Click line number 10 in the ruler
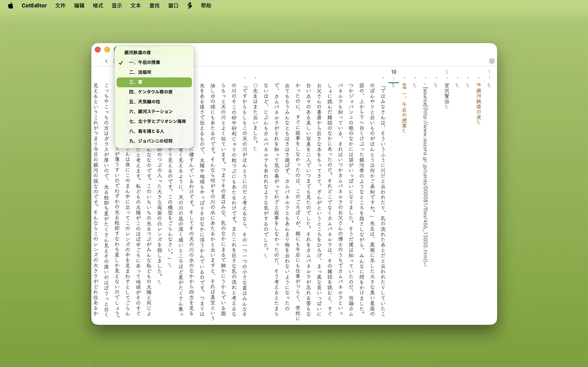The image size is (588, 367). tap(394, 72)
